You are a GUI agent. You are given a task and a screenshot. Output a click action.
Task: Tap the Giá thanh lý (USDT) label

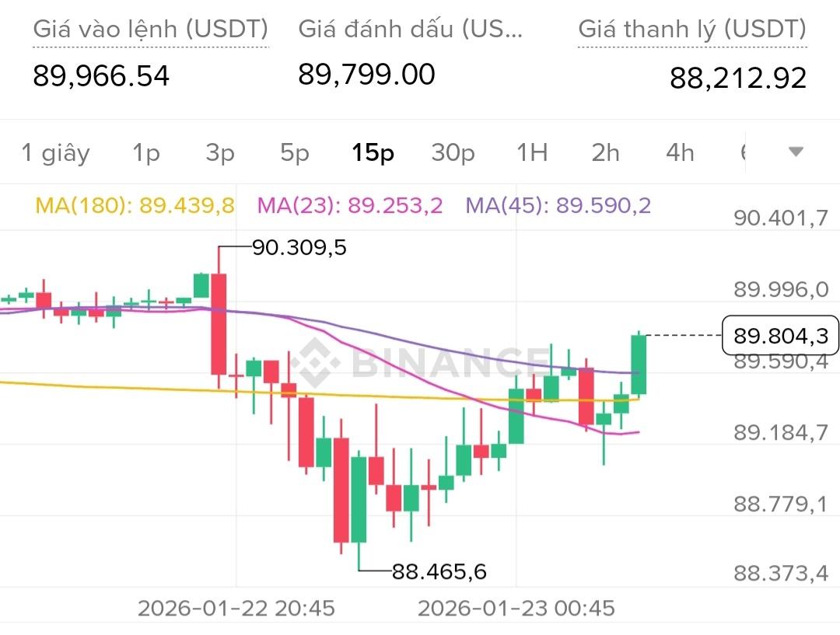(691, 30)
